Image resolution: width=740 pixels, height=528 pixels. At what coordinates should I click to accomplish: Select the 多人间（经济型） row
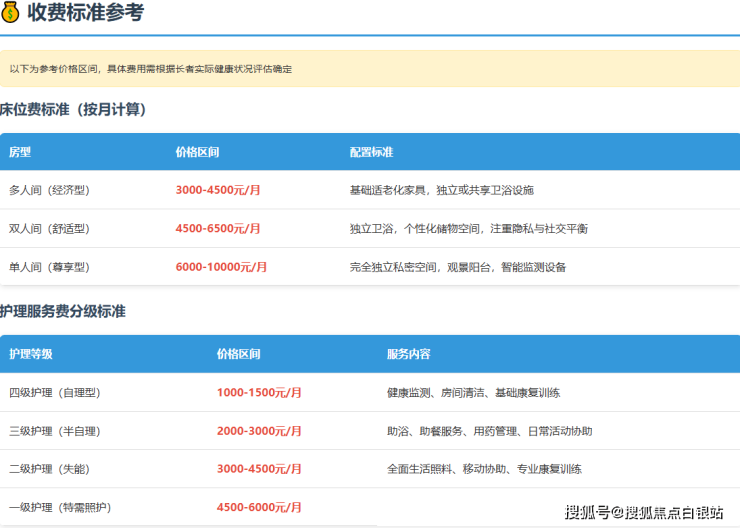point(369,190)
